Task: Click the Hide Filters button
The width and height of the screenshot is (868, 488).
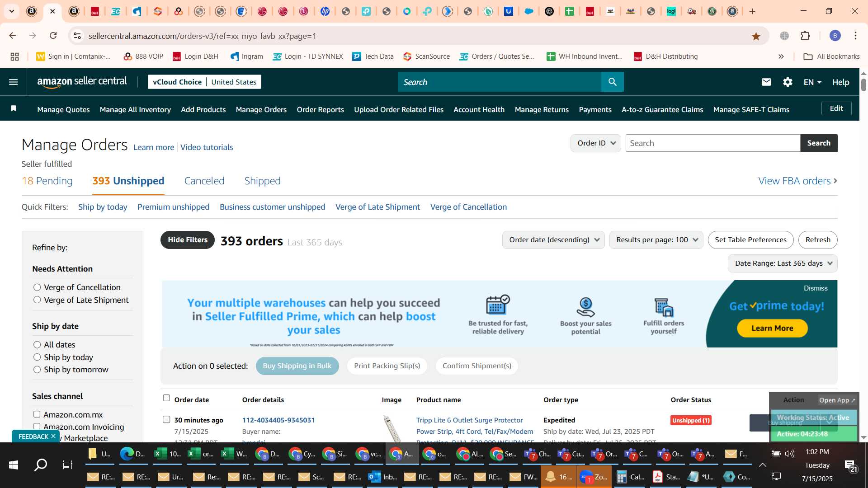Action: pyautogui.click(x=188, y=240)
